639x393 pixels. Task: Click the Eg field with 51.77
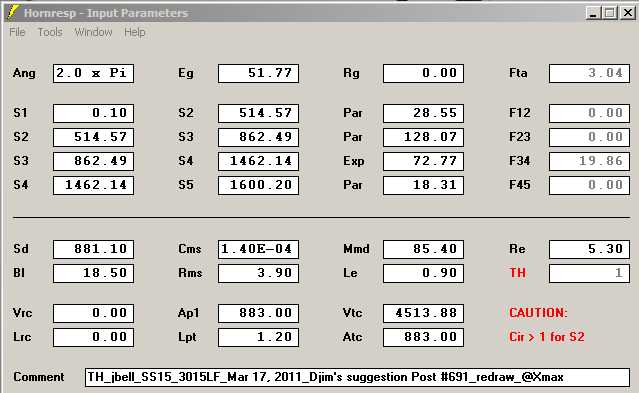258,73
